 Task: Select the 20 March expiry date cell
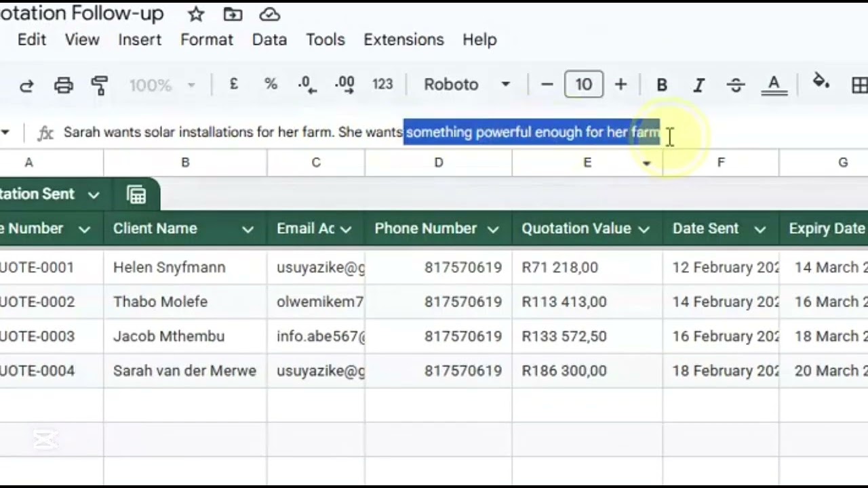[x=824, y=371]
